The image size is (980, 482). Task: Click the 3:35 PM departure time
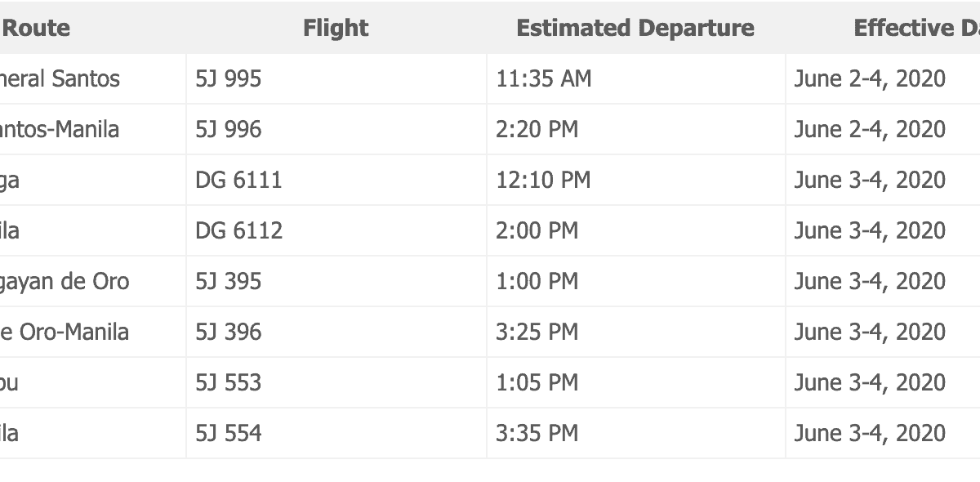click(x=537, y=434)
